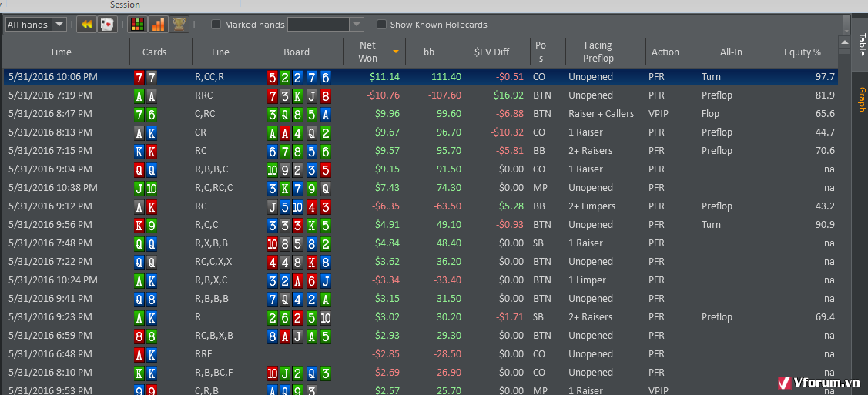Switch to the Graph side tab
Screen dimensions: 868x395
[x=861, y=99]
